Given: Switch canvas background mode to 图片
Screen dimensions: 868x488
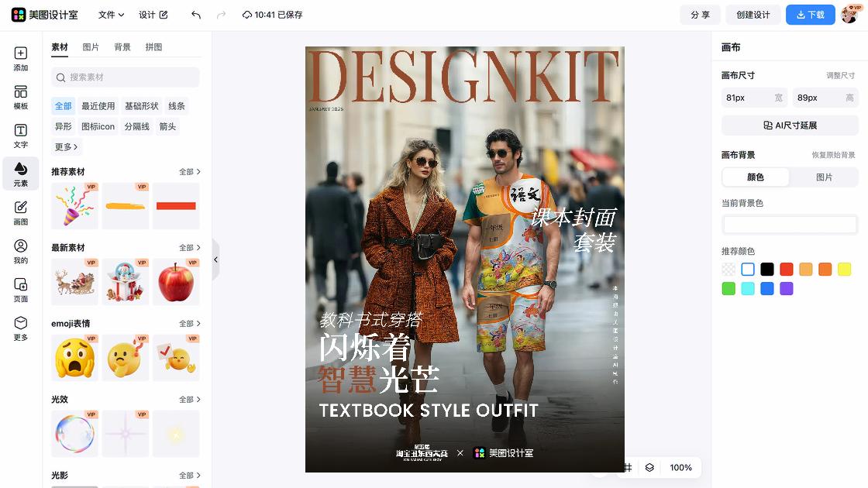Looking at the screenshot, I should (824, 177).
